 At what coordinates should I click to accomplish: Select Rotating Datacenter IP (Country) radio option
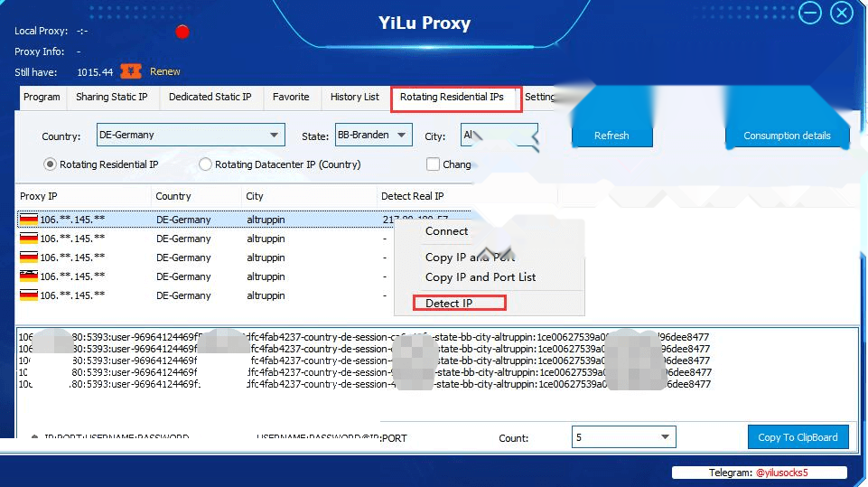coord(205,164)
